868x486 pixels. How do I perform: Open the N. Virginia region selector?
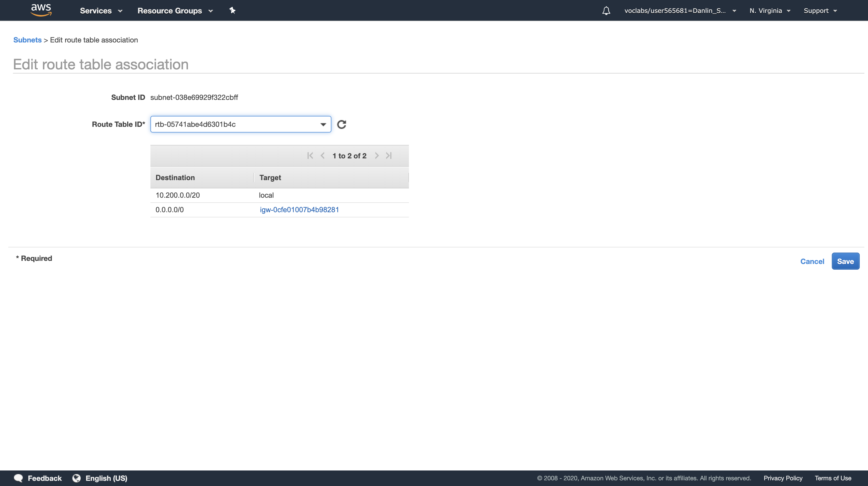pos(770,11)
